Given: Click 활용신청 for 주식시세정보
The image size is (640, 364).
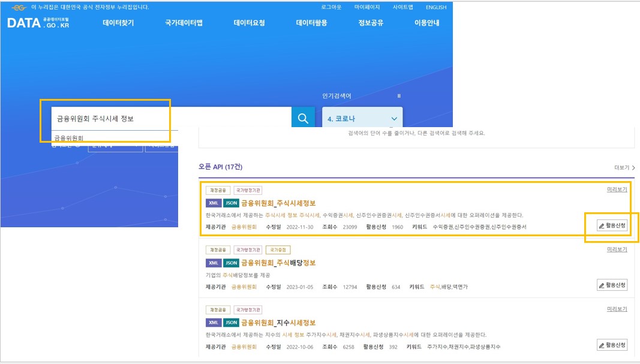Looking at the screenshot, I should (612, 225).
